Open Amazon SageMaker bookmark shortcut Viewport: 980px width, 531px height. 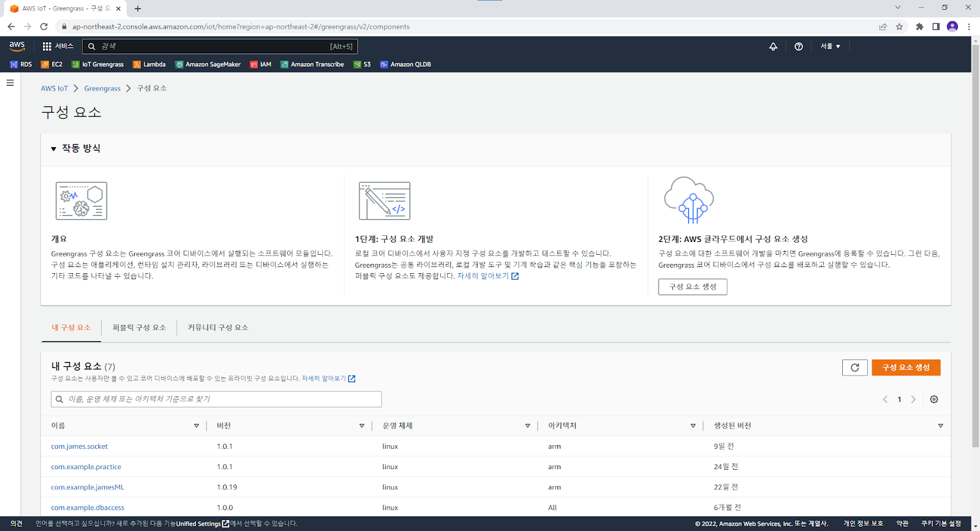tap(208, 64)
